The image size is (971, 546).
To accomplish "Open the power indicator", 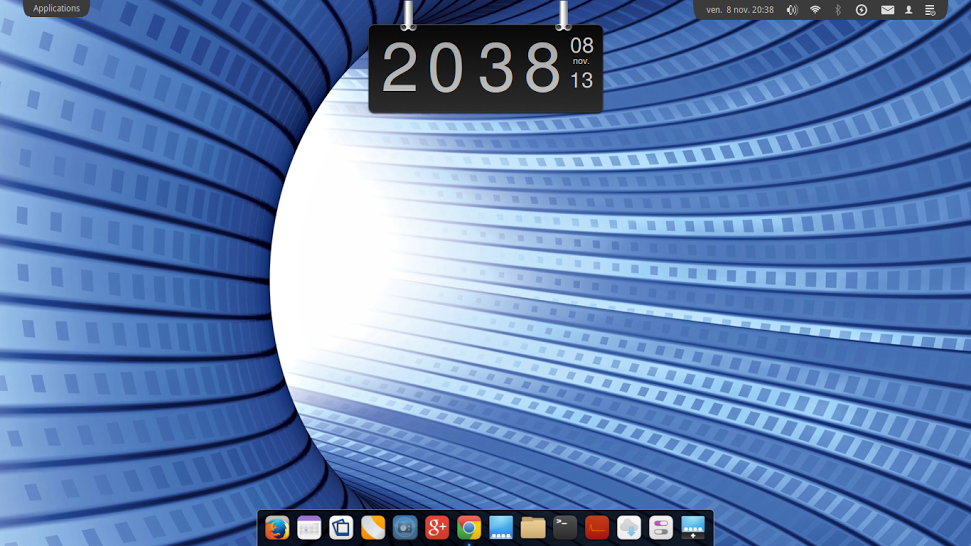I will 861,10.
